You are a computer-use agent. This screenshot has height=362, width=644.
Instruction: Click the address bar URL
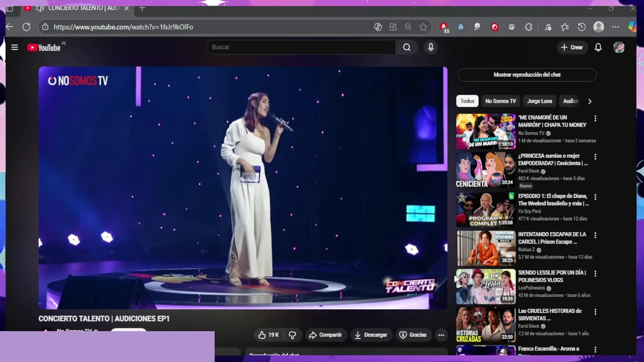coord(123,27)
